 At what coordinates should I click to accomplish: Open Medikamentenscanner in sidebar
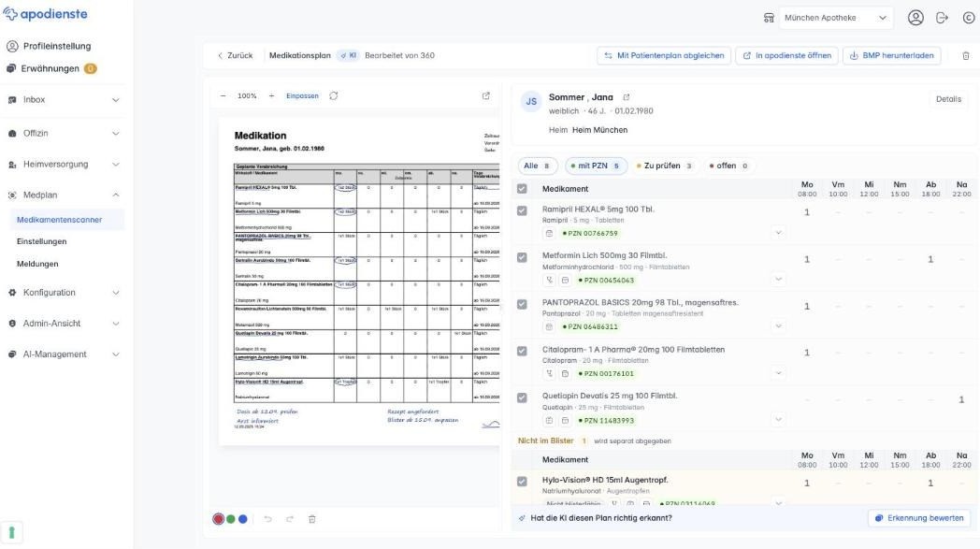[67, 220]
